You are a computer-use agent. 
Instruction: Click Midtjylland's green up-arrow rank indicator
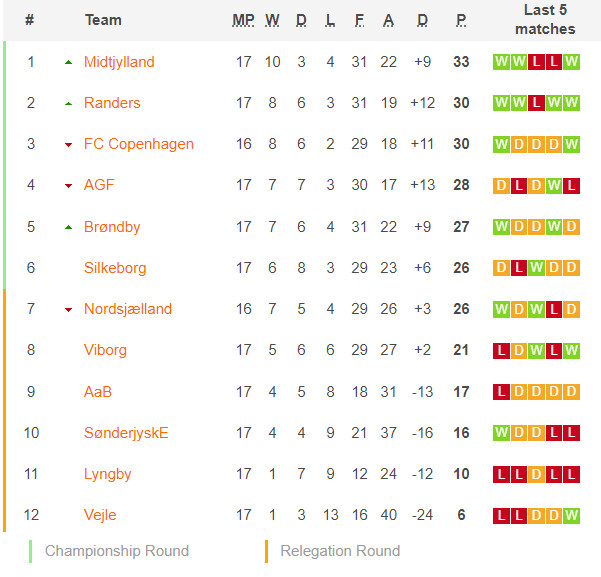(69, 62)
